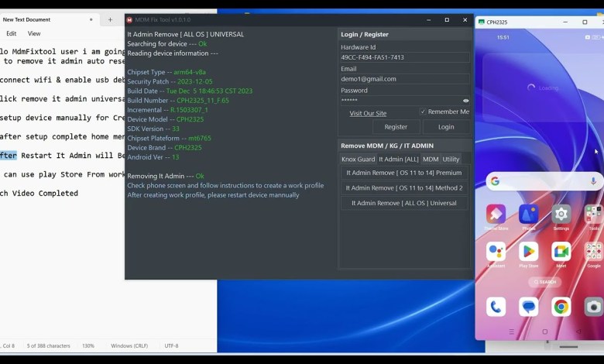Screen dimensions: 604x364
Task: Open the Phone dialer icon in dock
Action: pos(496,307)
